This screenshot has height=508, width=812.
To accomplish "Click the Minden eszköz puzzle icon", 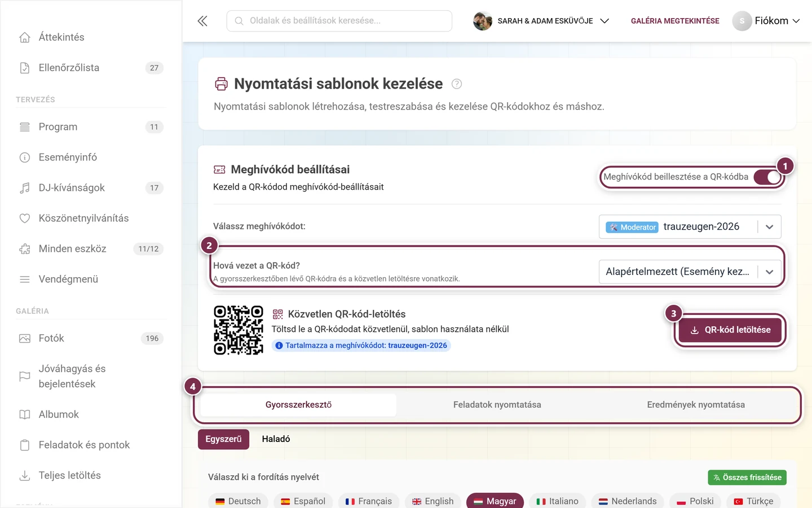I will (x=25, y=249).
